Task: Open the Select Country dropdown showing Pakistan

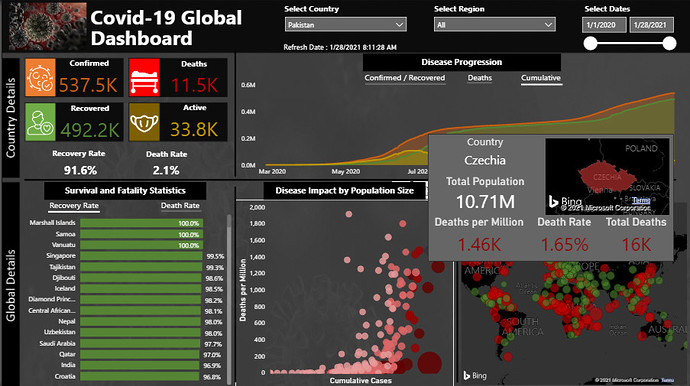Action: tap(345, 25)
